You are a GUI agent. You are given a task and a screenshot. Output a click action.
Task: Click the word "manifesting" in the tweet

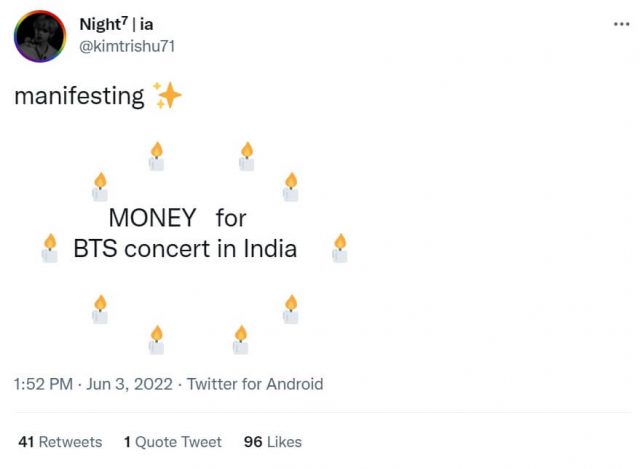[x=78, y=97]
